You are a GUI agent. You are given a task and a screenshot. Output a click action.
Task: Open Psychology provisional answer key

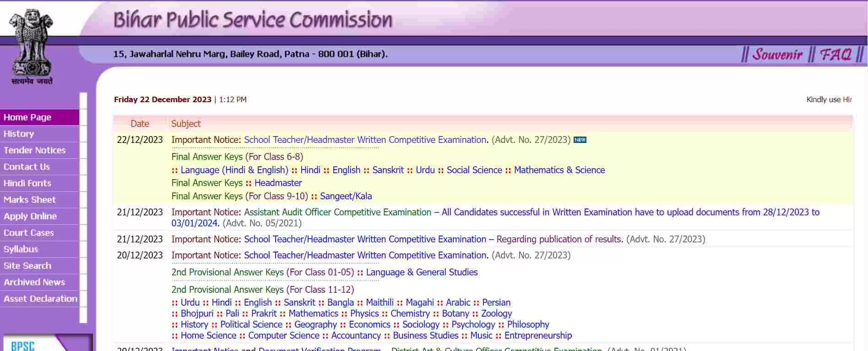point(473,324)
